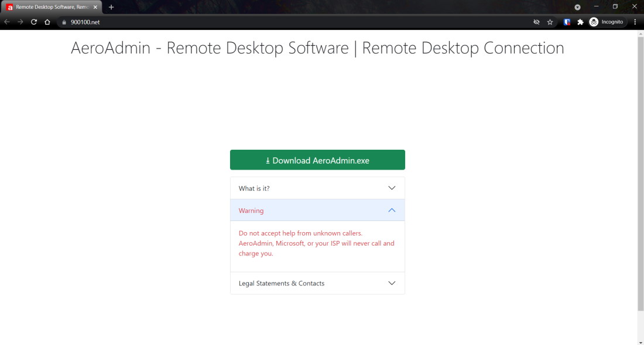Reload the 900100.net page
The width and height of the screenshot is (644, 345).
tap(34, 22)
